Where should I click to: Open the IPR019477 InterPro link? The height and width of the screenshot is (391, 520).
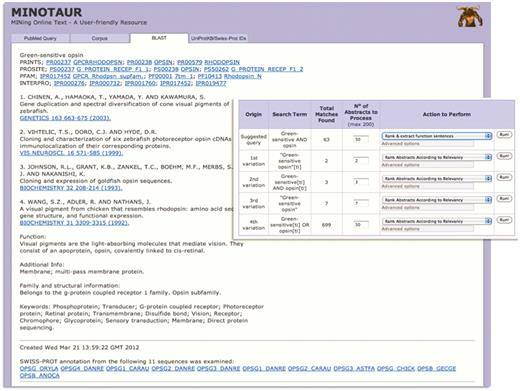(211, 83)
